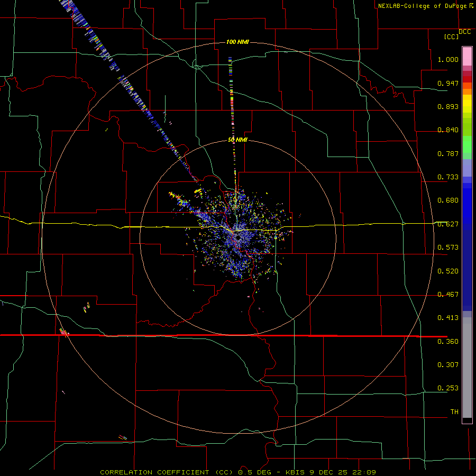Click the 100 NMI range ring label
Screen dimensions: 476x476
coord(237,42)
